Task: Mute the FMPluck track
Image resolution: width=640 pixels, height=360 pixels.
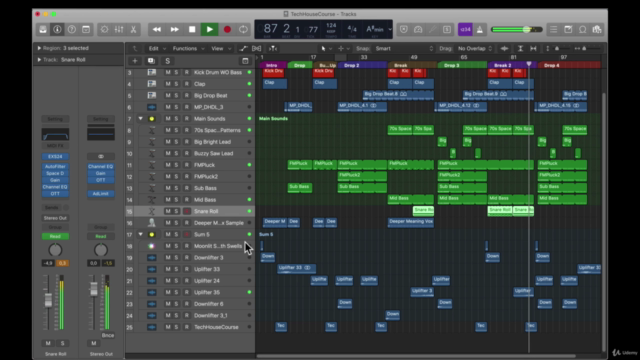Action: click(168, 165)
